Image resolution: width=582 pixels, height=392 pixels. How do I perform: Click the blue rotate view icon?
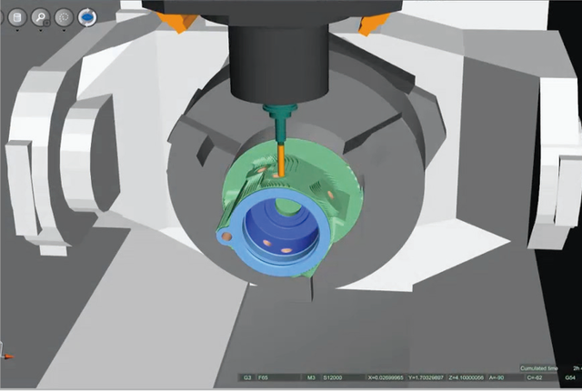click(87, 17)
